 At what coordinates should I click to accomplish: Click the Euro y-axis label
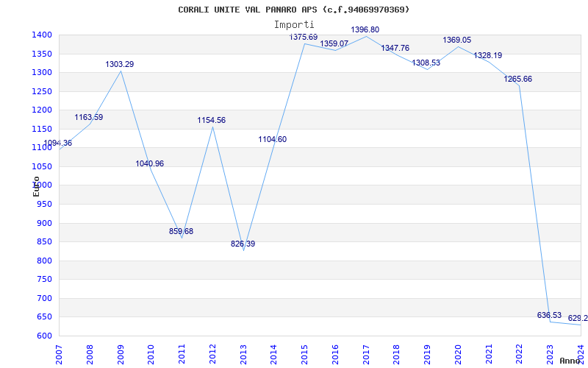(x=36, y=186)
